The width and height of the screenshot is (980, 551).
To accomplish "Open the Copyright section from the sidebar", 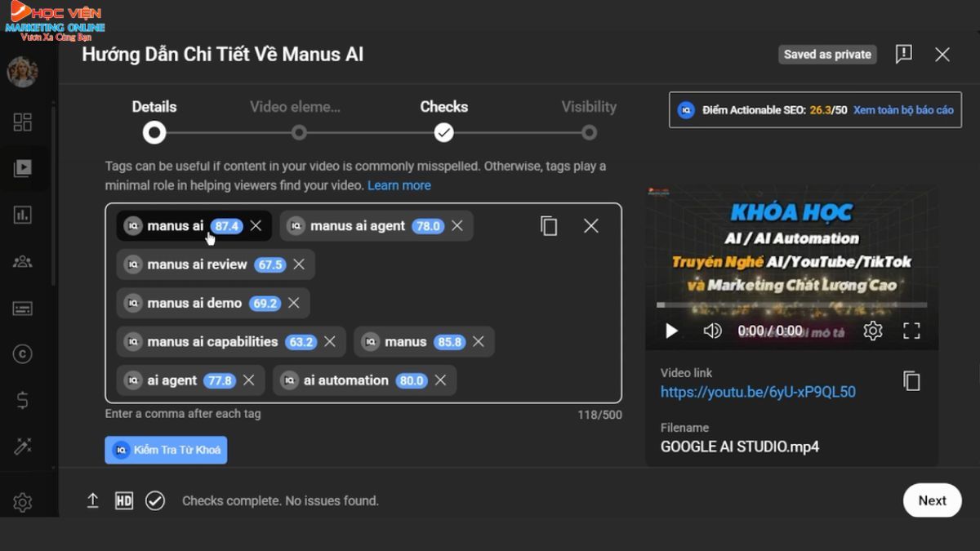I will (23, 353).
